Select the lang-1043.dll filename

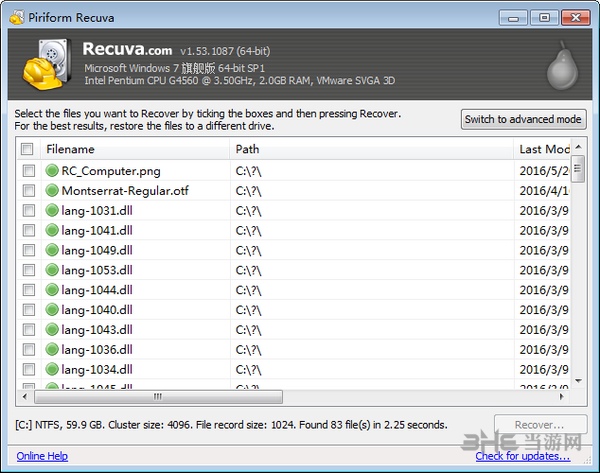[x=97, y=330]
